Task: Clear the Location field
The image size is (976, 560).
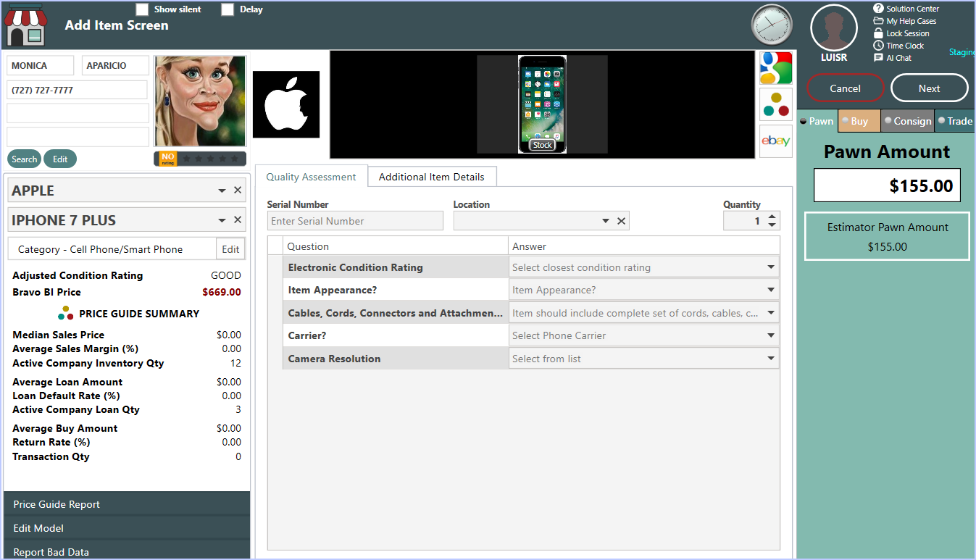Action: (621, 221)
